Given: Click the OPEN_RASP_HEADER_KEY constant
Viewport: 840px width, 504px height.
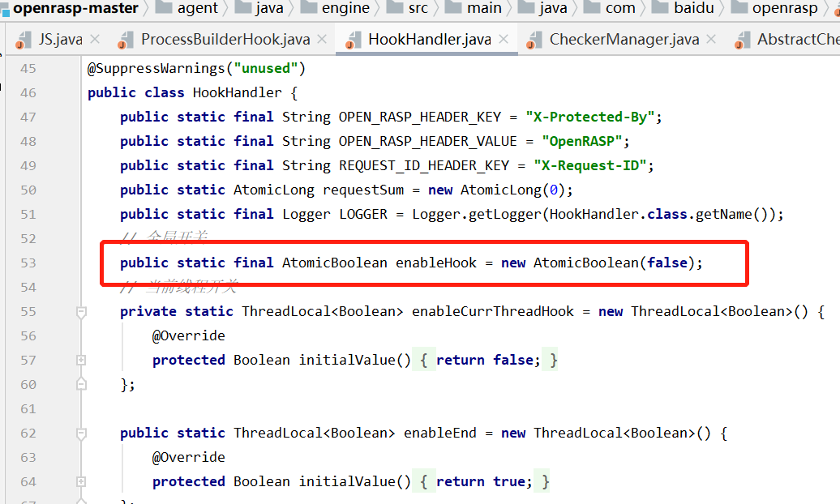Looking at the screenshot, I should pyautogui.click(x=419, y=117).
